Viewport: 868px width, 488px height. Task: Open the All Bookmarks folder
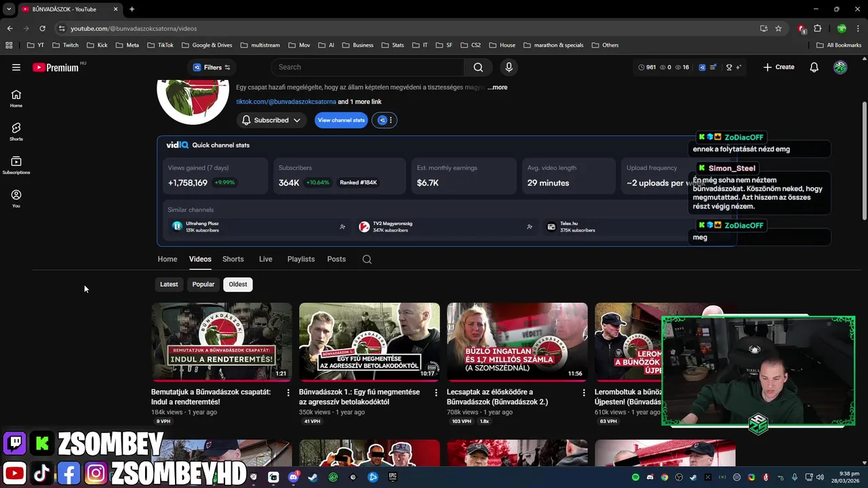pos(839,45)
